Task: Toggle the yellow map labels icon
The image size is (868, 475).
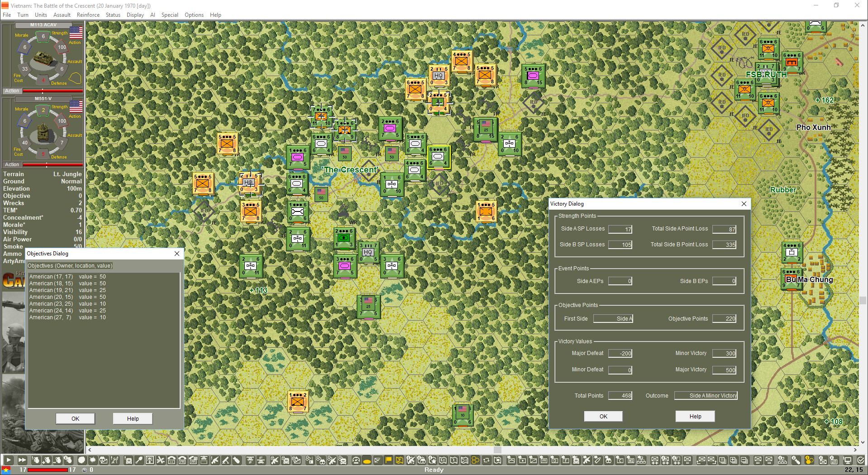Action: pyautogui.click(x=399, y=460)
